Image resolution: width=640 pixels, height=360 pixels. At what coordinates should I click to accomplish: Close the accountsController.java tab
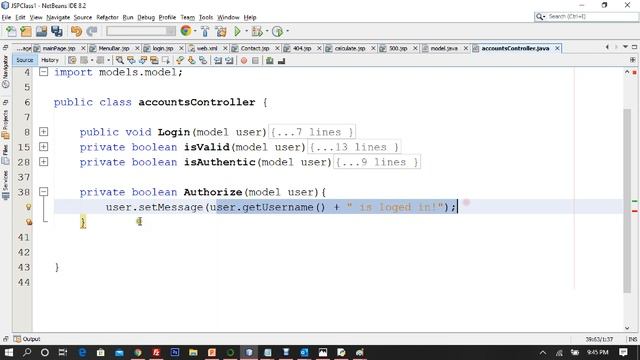pyautogui.click(x=557, y=48)
